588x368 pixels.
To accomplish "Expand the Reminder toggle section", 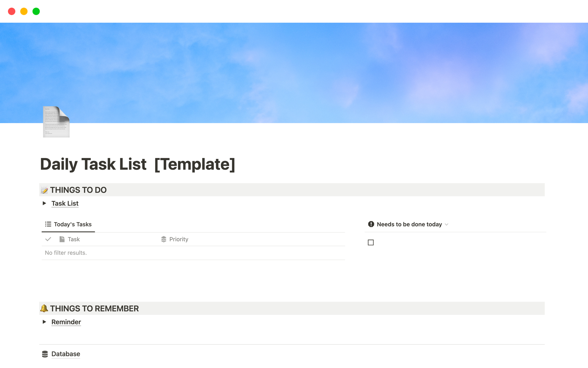I will pos(44,322).
